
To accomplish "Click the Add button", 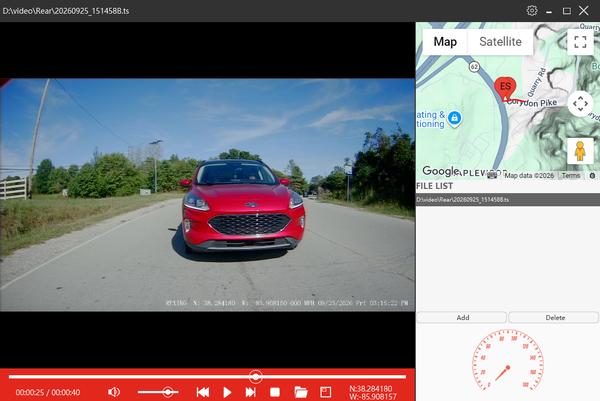I will coord(462,317).
